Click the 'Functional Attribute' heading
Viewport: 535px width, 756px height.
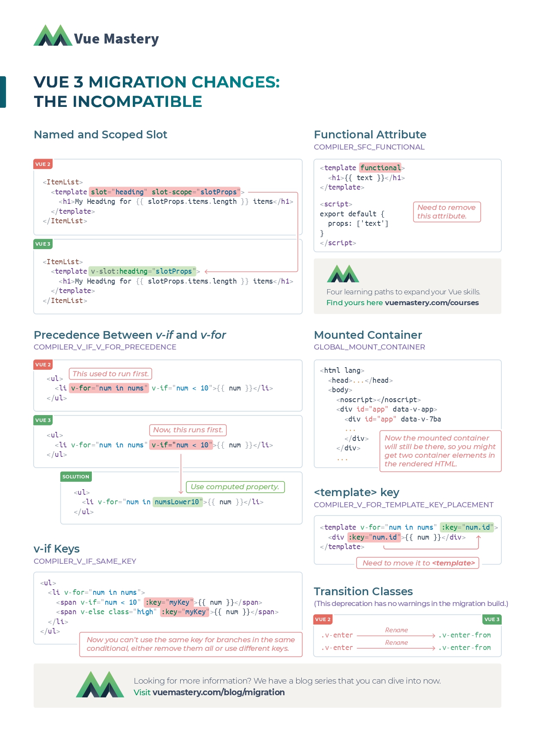click(x=370, y=134)
